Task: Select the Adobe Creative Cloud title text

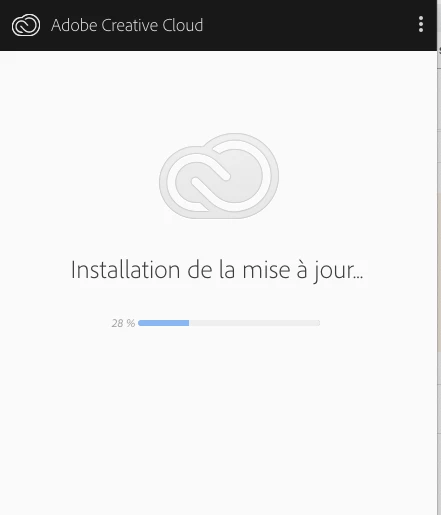Action: pyautogui.click(x=127, y=25)
